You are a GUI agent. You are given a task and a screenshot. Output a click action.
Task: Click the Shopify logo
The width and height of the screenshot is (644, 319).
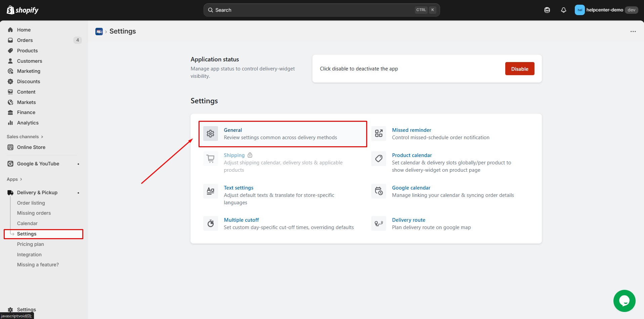coord(23,10)
